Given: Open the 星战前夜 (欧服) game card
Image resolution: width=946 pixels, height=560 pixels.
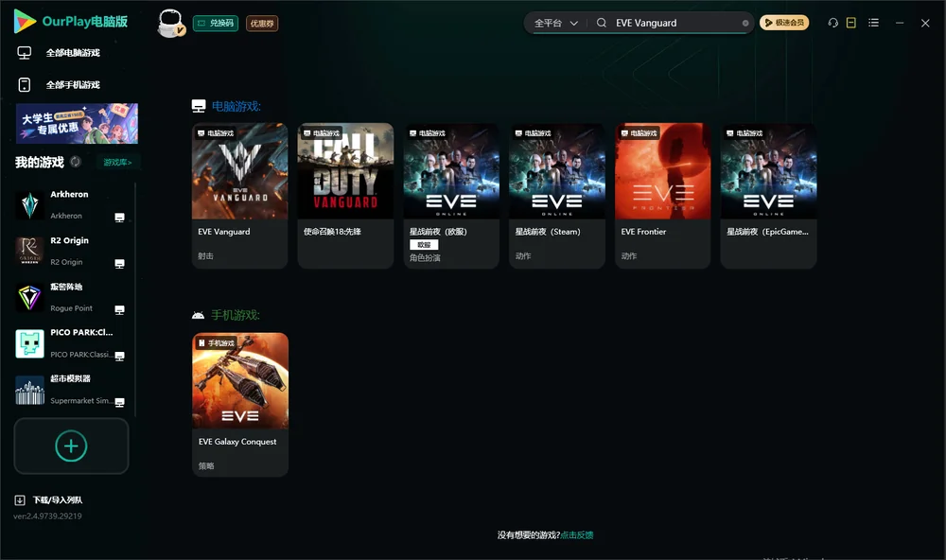Looking at the screenshot, I should (x=451, y=196).
